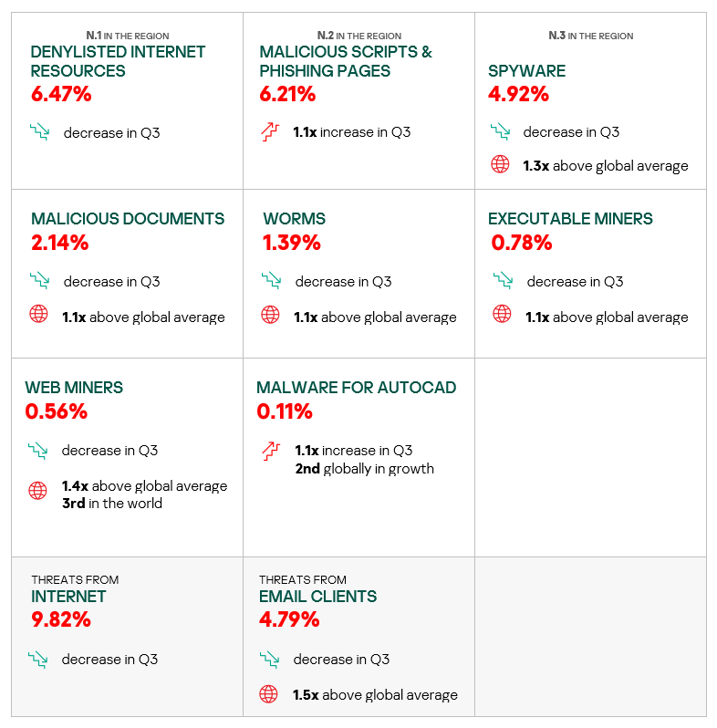Select the increase arrow under Malware for AutoCAD
This screenshot has height=728, width=717.
(x=269, y=450)
